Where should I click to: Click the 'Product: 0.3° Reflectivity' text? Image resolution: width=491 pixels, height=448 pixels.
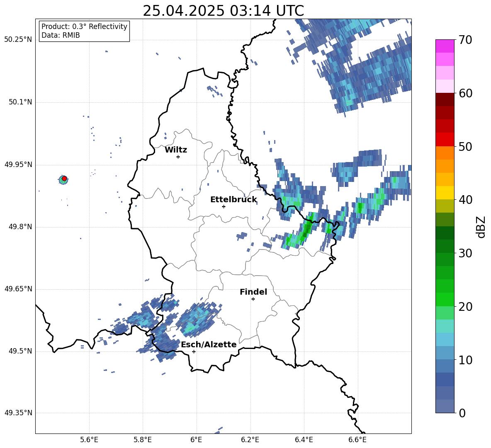pyautogui.click(x=84, y=27)
